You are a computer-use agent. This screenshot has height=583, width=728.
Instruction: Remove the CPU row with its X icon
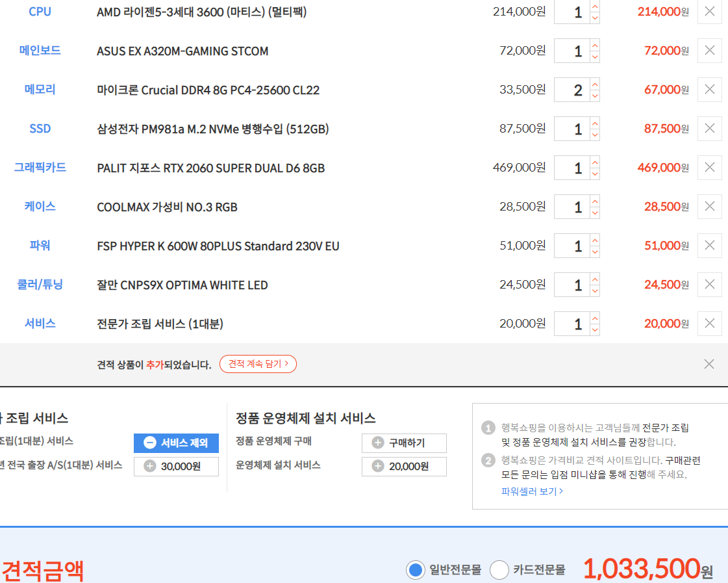pos(709,12)
